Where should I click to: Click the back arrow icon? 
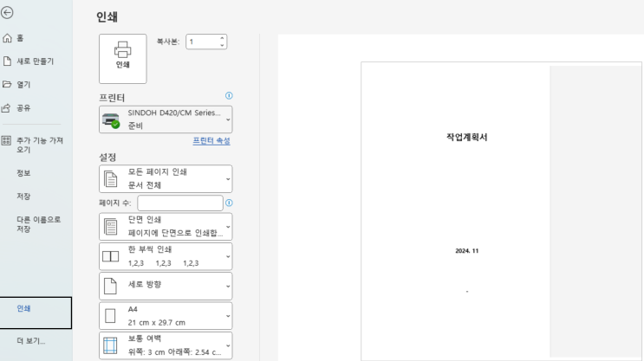coord(7,13)
